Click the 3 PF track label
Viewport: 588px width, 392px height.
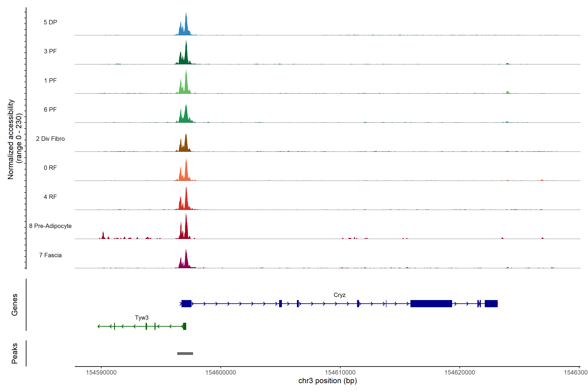pos(50,51)
